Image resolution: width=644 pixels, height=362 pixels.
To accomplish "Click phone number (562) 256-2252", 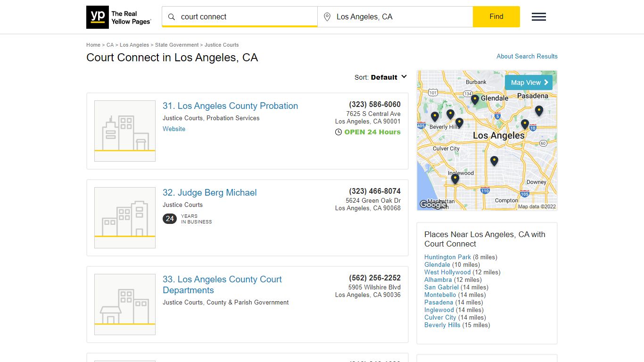I will point(375,278).
